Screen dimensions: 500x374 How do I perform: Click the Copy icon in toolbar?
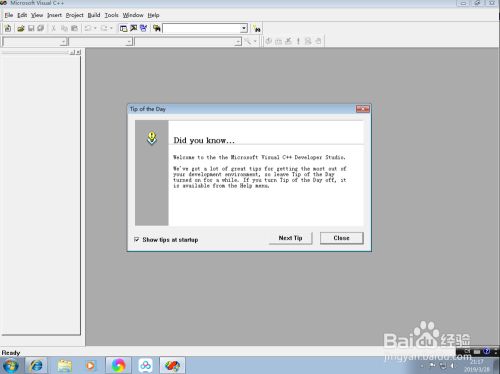pos(64,28)
